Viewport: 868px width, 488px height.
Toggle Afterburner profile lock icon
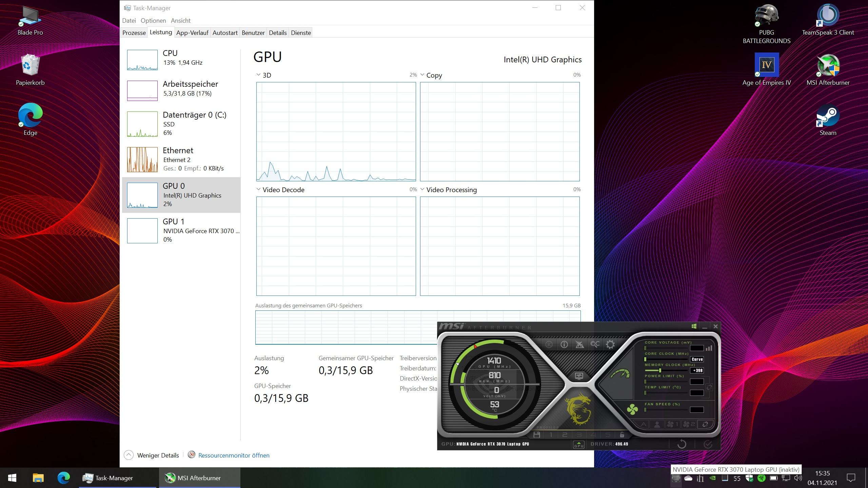(x=622, y=435)
